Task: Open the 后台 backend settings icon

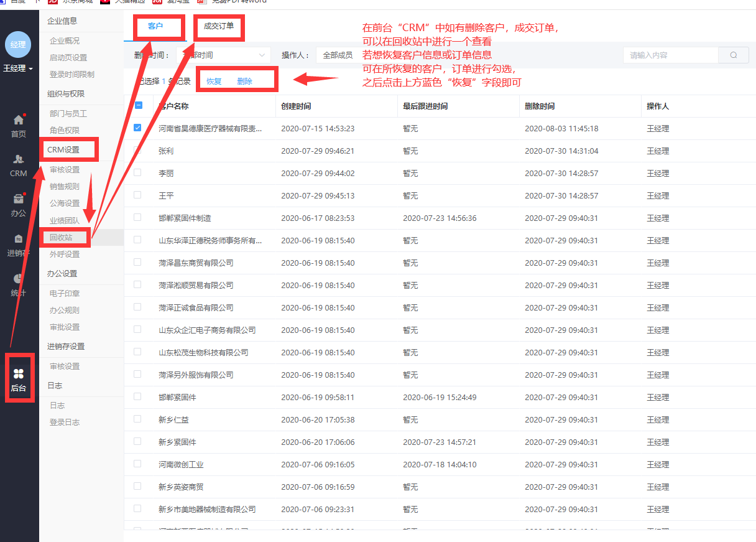Action: click(x=19, y=373)
